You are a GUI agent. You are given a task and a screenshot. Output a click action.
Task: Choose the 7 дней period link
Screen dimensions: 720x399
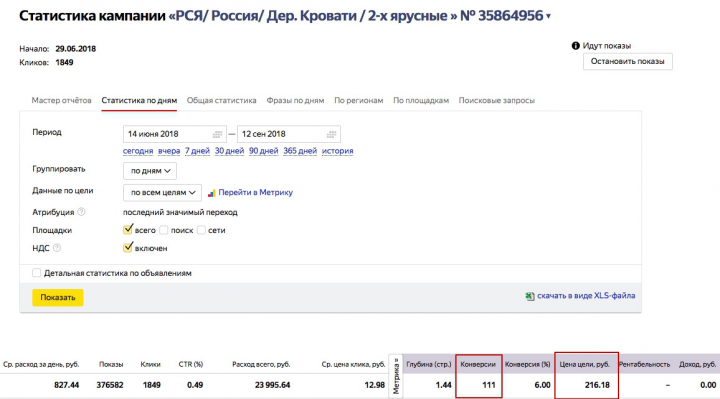197,151
